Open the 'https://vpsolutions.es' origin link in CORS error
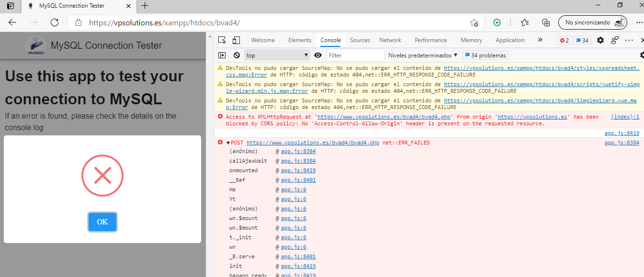This screenshot has width=644, height=277. tap(532, 117)
